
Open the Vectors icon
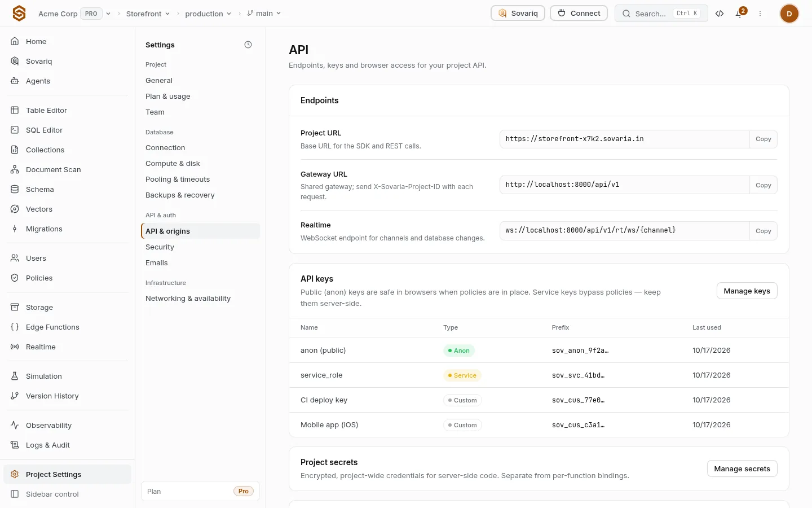(x=15, y=209)
